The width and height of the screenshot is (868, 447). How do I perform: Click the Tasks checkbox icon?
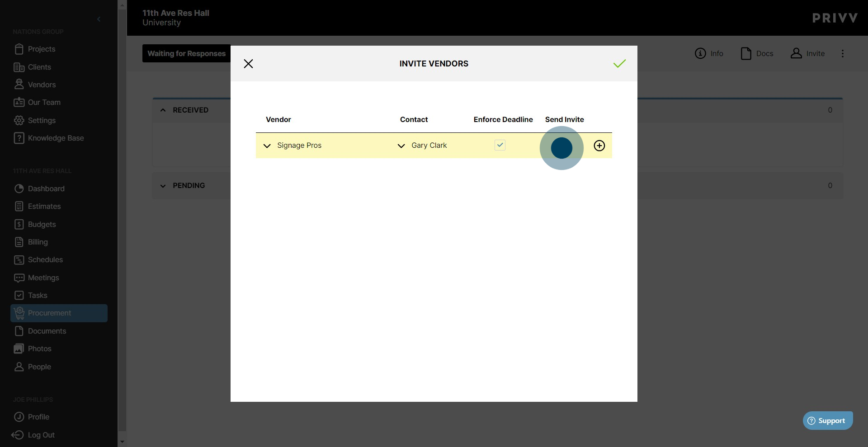(19, 295)
